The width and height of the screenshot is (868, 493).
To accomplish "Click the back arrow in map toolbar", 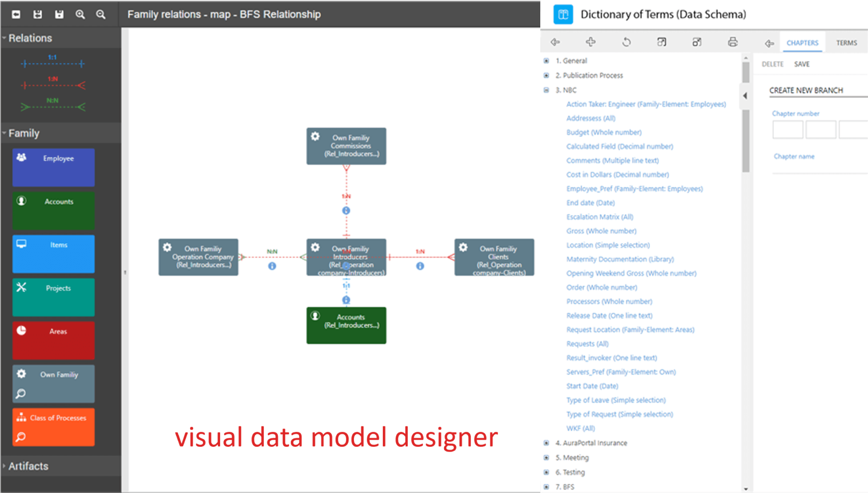I will (x=16, y=15).
